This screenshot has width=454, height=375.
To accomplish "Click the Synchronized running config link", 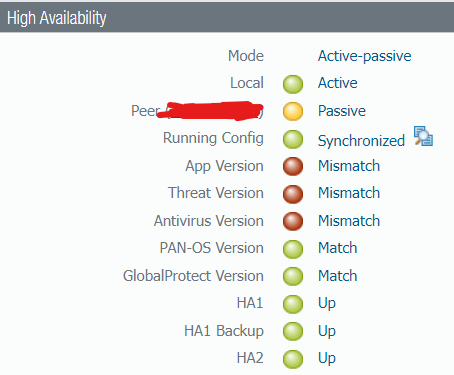I will click(361, 141).
